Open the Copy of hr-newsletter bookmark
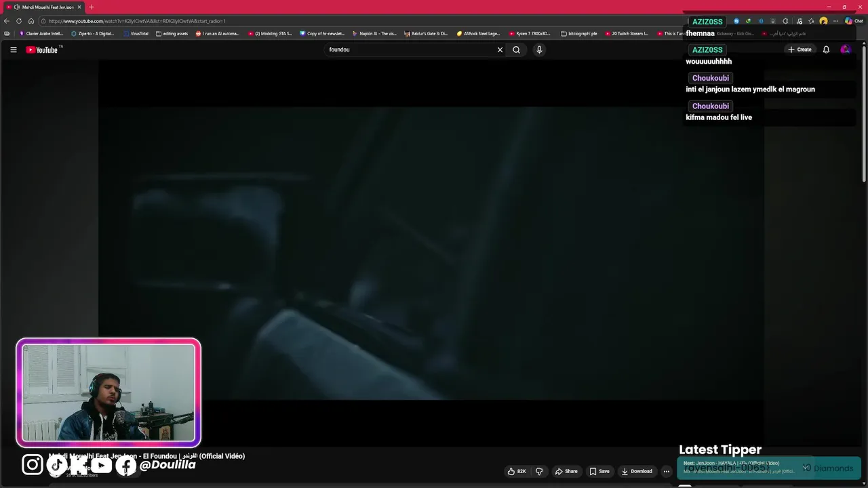The height and width of the screenshot is (488, 868). 322,33
